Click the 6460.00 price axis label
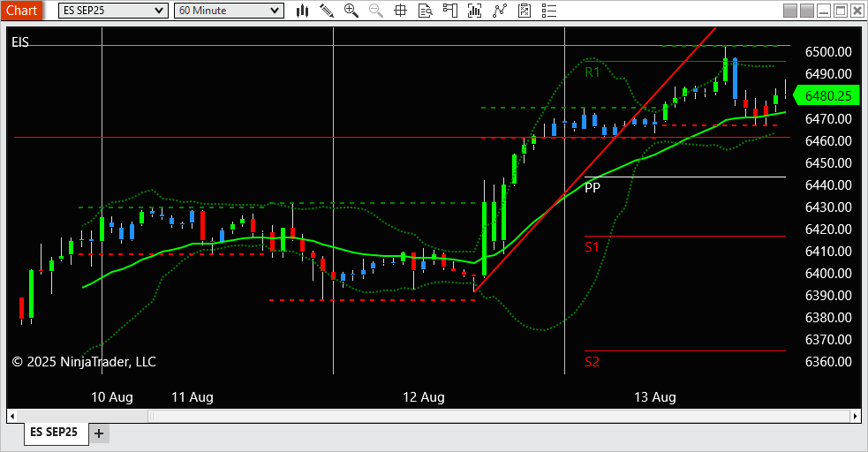Viewport: 868px width, 452px height. click(x=828, y=140)
